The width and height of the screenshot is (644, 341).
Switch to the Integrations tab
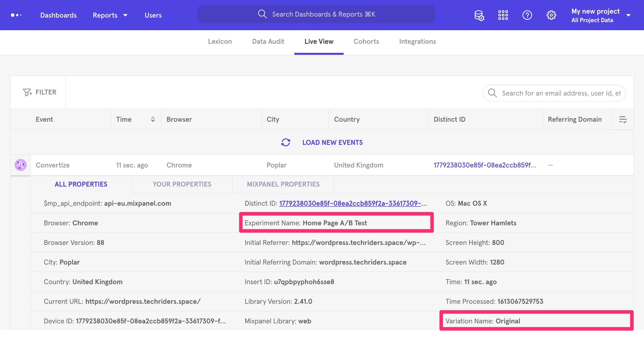[x=418, y=41]
